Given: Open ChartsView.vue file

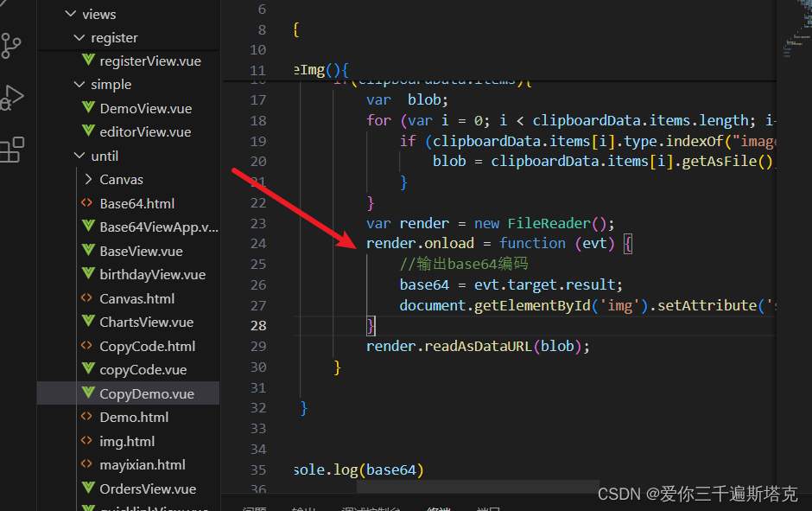Looking at the screenshot, I should (147, 323).
